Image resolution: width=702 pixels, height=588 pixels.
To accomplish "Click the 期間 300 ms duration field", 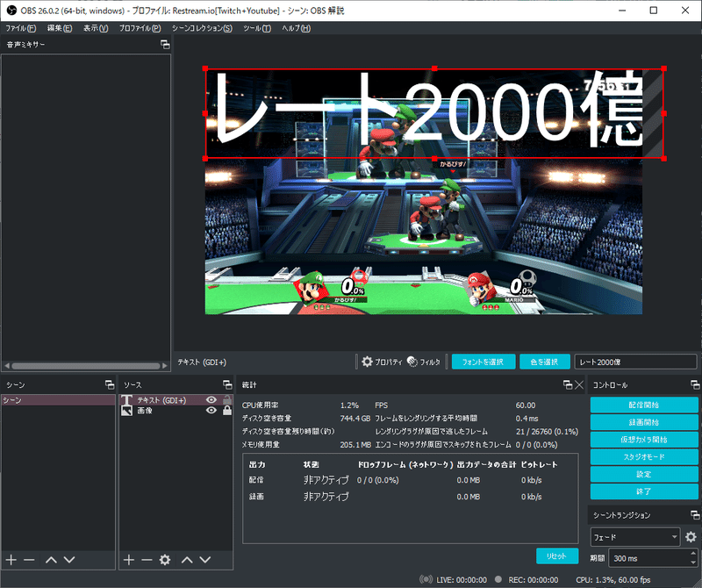I will tap(649, 558).
